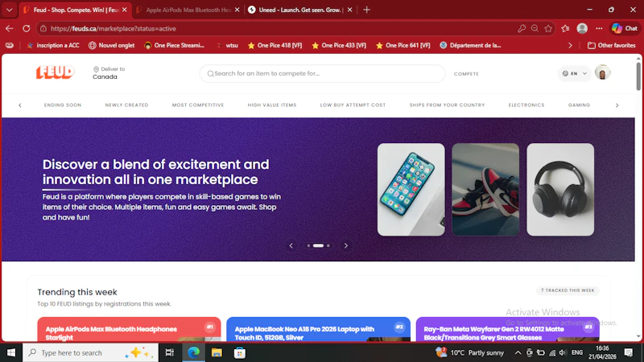Open Ray-Ban Meta Wayfarer trending card
The width and height of the screenshot is (644, 362).
pos(508,329)
